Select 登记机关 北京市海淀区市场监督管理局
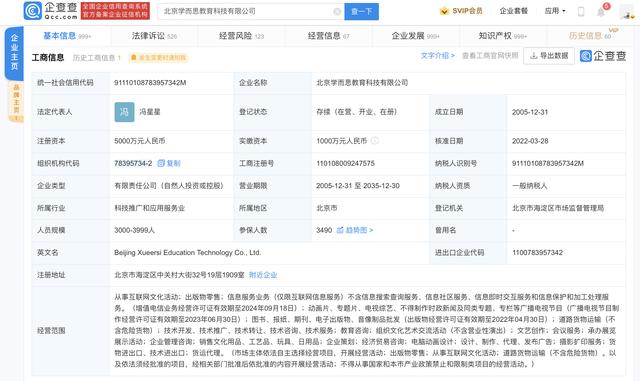This screenshot has width=640, height=381. (558, 208)
